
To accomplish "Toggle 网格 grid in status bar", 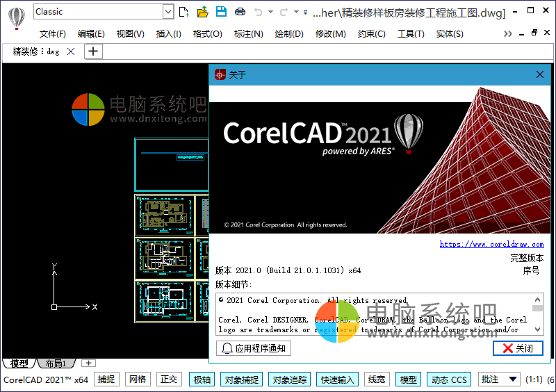I will pos(138,379).
